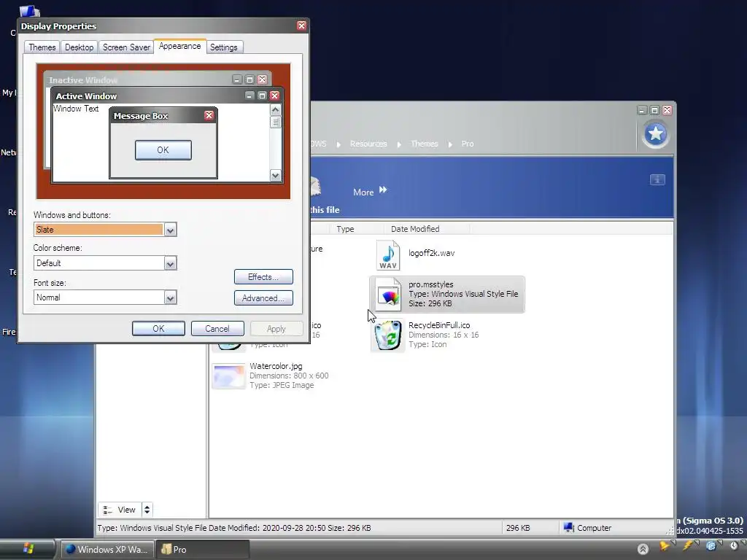Image resolution: width=747 pixels, height=560 pixels.
Task: Click the 'Window Text' label in preview
Action: (76, 109)
